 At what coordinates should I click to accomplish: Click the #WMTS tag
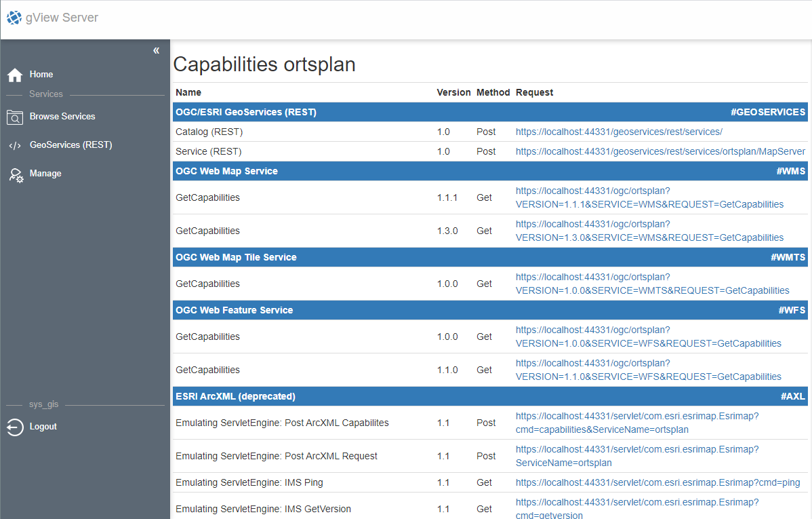[788, 257]
